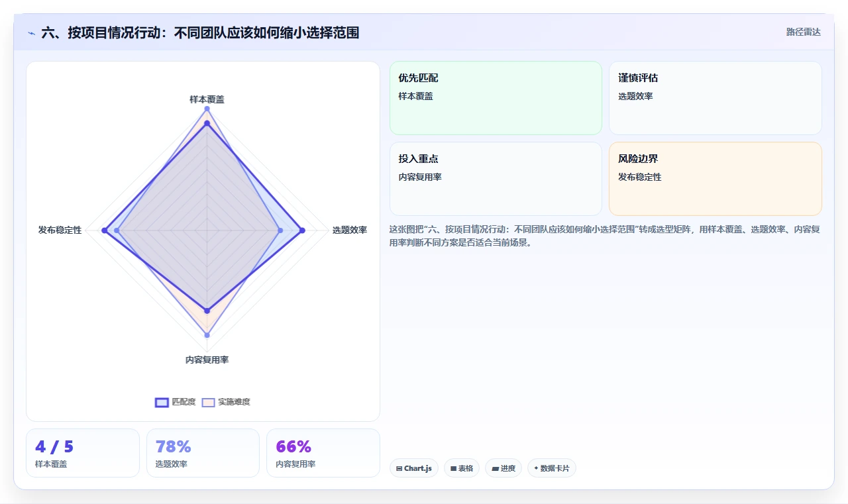This screenshot has width=848, height=504.
Task: Click the 匹配度 legend text
Action: click(x=184, y=402)
